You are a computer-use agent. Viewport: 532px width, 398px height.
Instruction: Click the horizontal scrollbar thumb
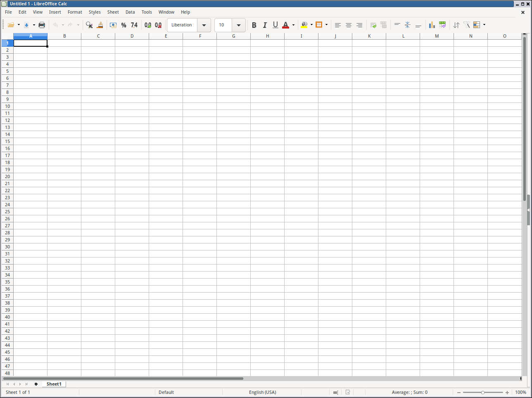click(x=123, y=378)
